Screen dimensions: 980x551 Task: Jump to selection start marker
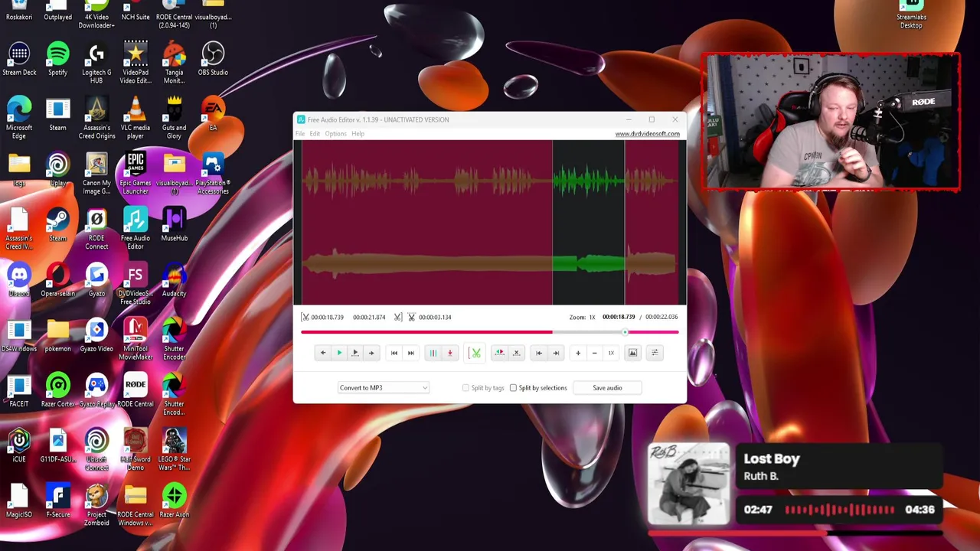539,353
